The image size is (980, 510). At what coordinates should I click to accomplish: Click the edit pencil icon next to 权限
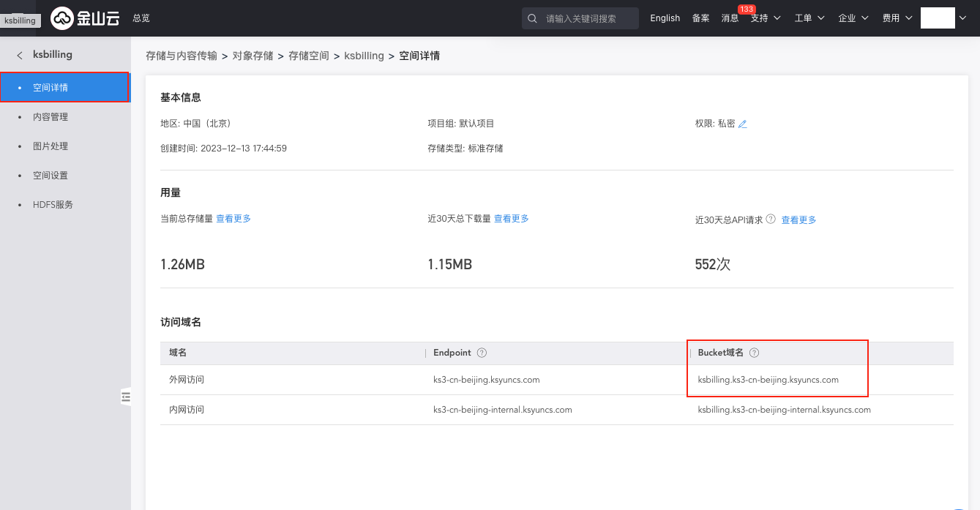point(743,124)
